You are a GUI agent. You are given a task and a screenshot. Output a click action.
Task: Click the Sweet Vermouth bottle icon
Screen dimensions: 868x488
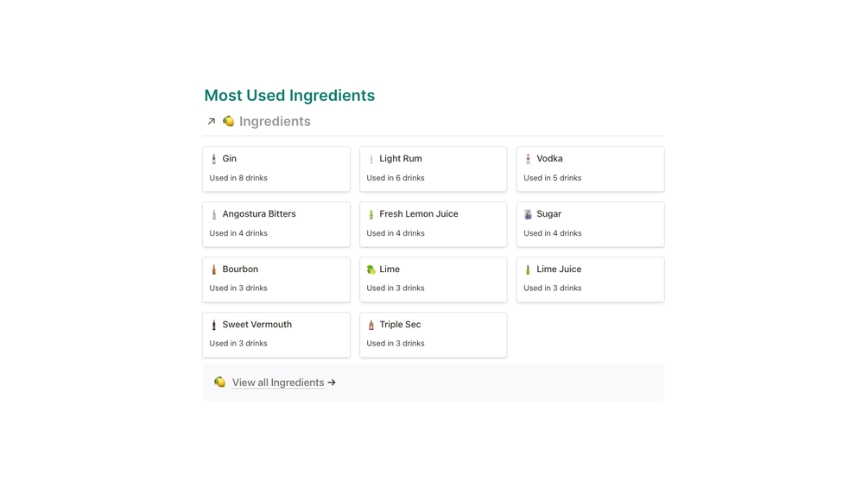tap(214, 325)
